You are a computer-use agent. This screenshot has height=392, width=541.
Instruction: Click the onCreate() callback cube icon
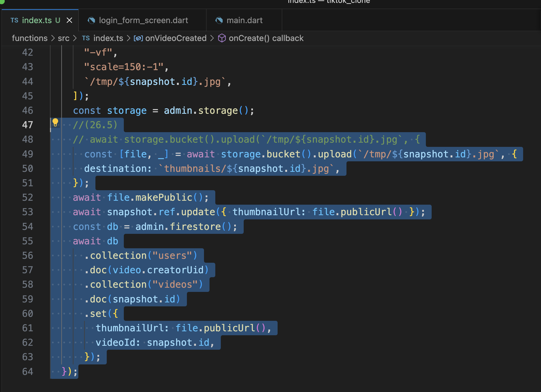click(x=222, y=38)
